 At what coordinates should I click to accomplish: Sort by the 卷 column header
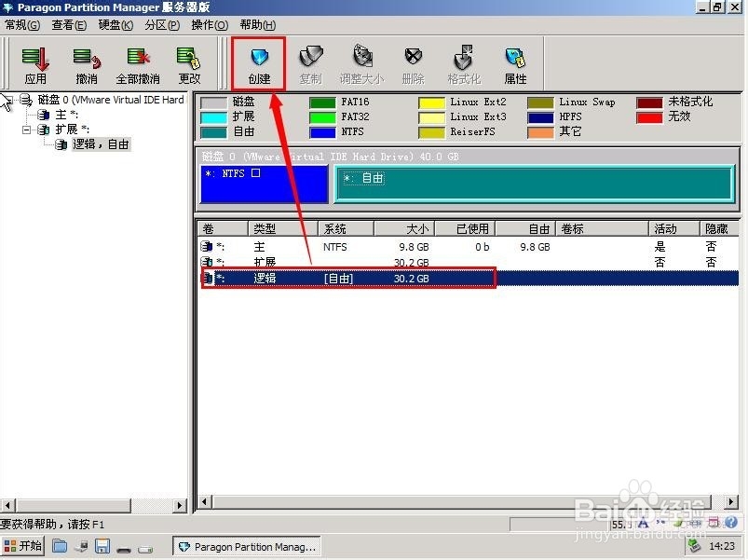pyautogui.click(x=223, y=229)
